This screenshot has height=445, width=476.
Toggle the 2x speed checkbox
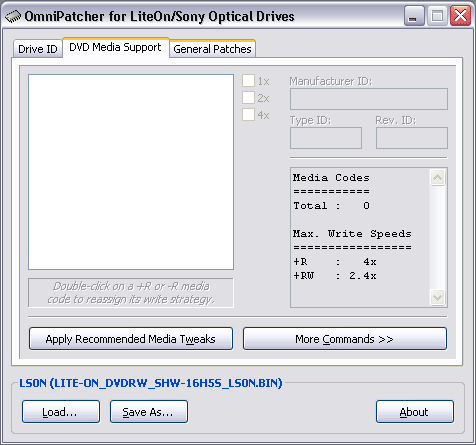(x=248, y=98)
